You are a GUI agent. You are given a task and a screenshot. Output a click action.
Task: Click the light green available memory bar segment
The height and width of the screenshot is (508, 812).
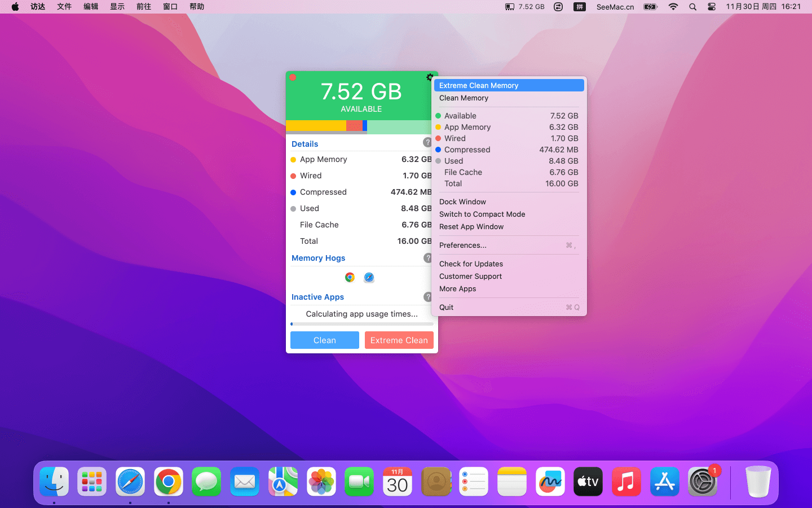[x=399, y=126]
